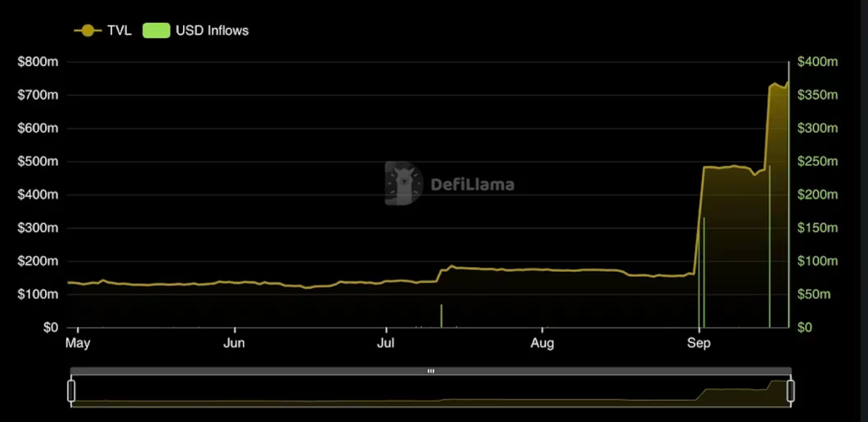Toggle the USD Inflows legend series
The image size is (868, 422).
(x=196, y=31)
